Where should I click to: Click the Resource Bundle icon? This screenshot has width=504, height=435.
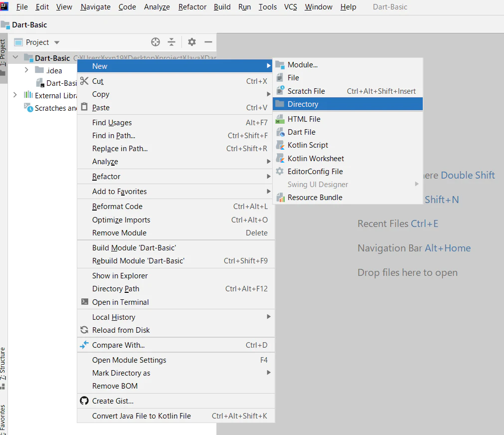pos(281,197)
